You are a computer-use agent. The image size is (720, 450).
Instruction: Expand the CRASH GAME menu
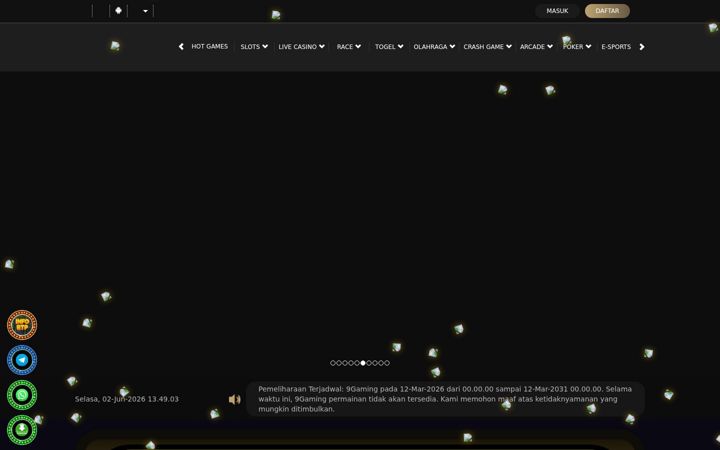pos(487,46)
